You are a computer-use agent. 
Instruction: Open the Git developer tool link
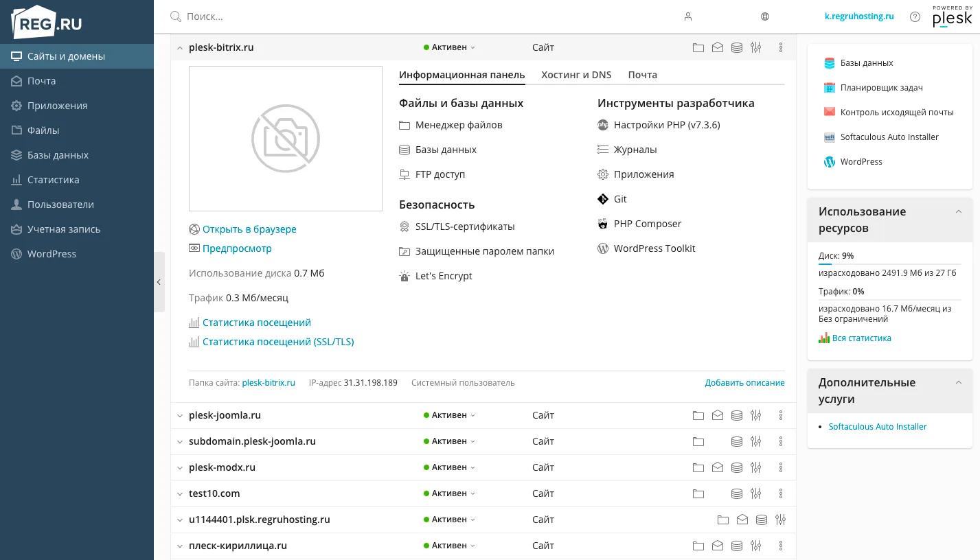(x=620, y=199)
